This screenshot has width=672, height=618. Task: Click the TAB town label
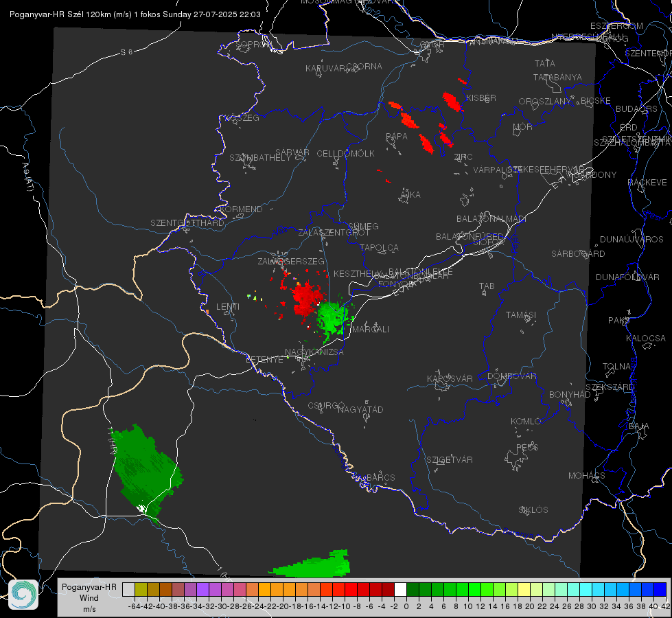click(x=487, y=286)
